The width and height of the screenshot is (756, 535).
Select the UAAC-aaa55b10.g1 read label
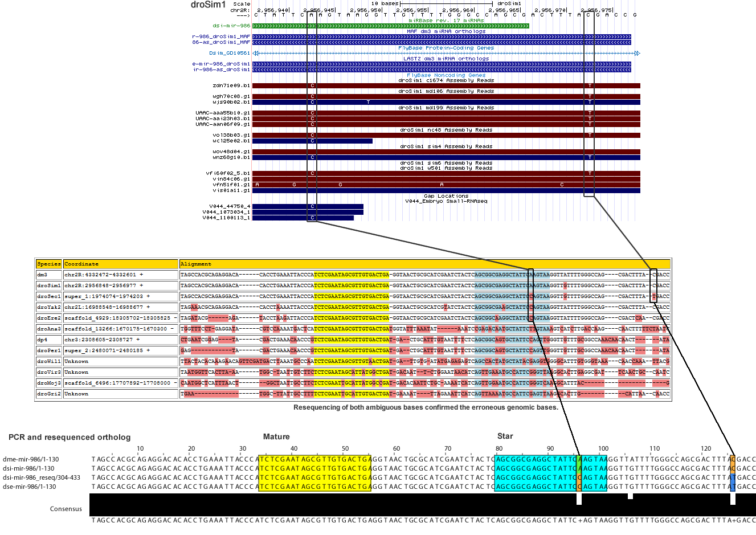(x=223, y=113)
